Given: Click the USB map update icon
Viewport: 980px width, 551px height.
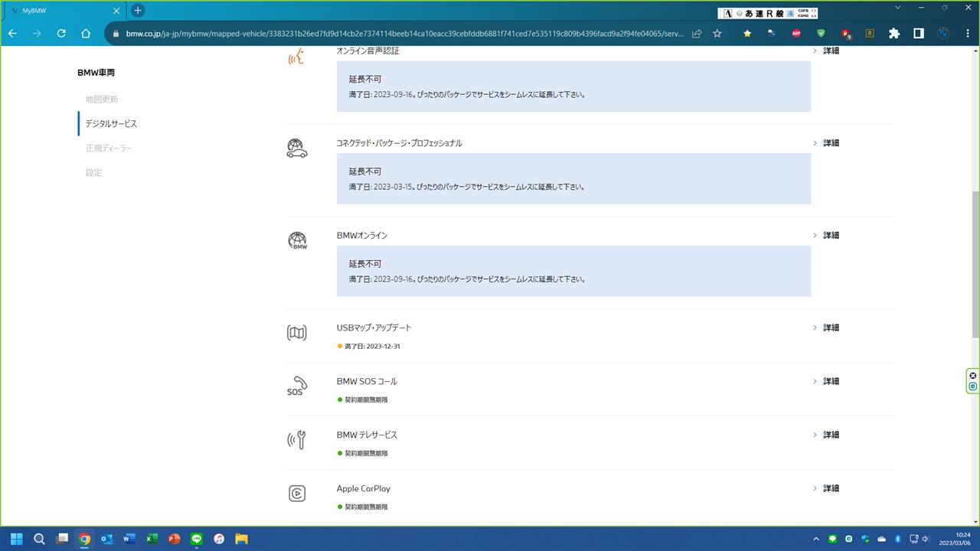Looking at the screenshot, I should click(297, 333).
